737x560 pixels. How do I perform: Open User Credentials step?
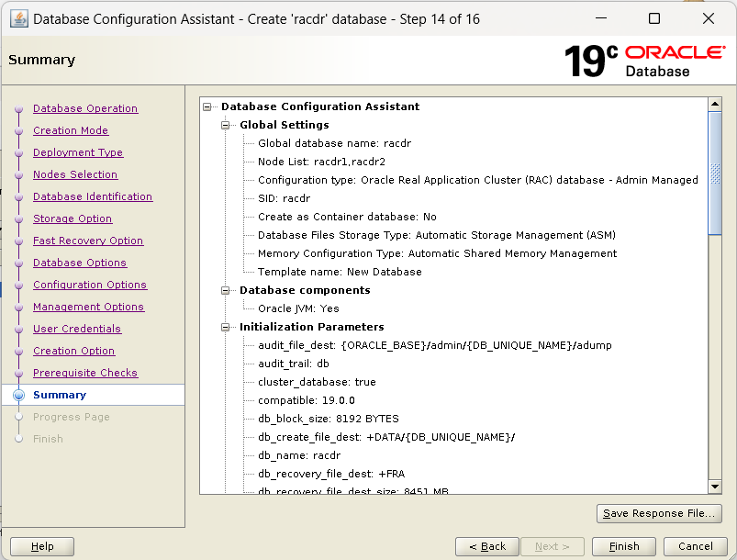77,330
